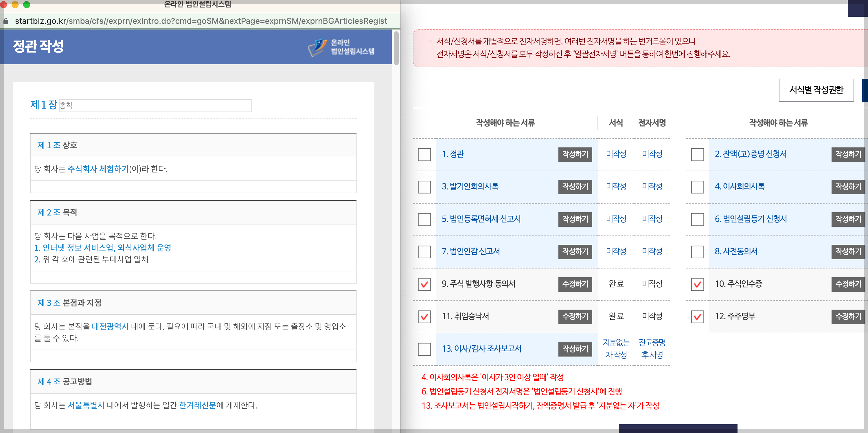Tick the 4. 이사회의사록 checkbox
The height and width of the screenshot is (433, 868).
point(697,187)
